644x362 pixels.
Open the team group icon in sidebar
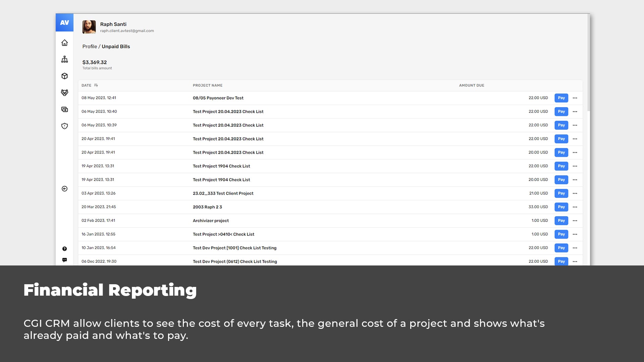point(64,93)
